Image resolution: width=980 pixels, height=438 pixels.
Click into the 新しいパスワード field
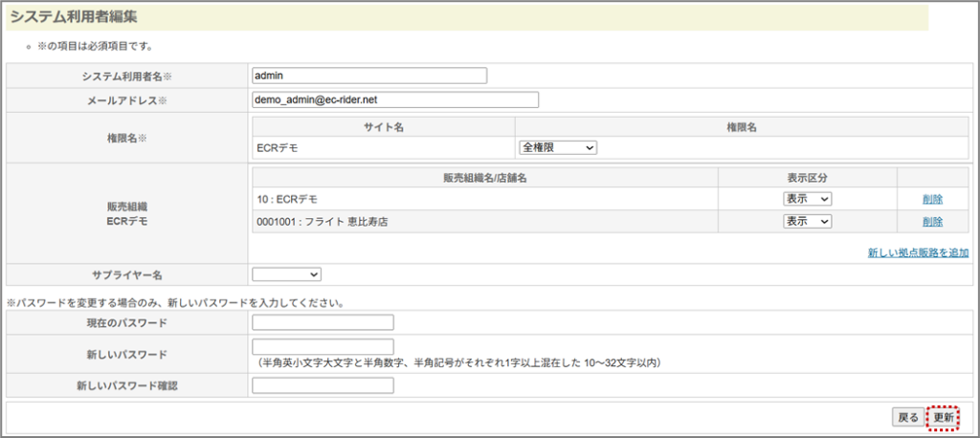pos(323,346)
